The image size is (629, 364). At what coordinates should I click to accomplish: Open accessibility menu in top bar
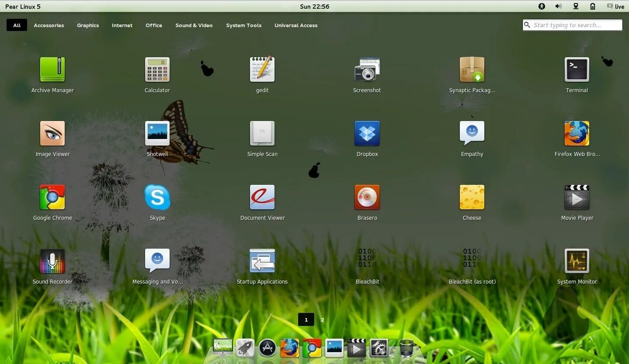click(x=542, y=6)
